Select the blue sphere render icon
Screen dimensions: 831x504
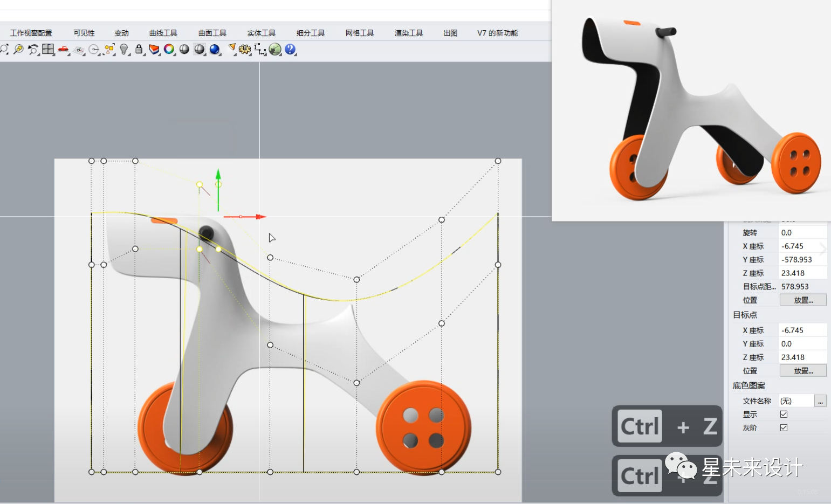(x=215, y=49)
